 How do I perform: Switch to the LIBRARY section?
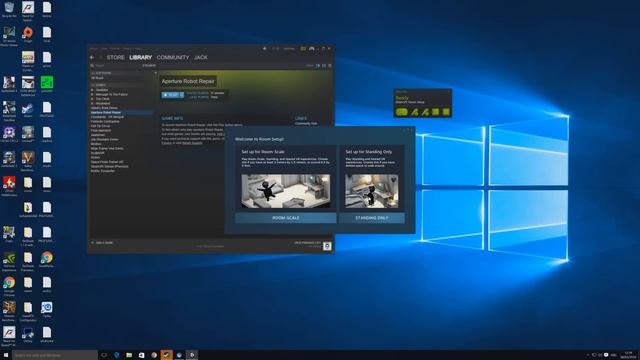point(140,58)
